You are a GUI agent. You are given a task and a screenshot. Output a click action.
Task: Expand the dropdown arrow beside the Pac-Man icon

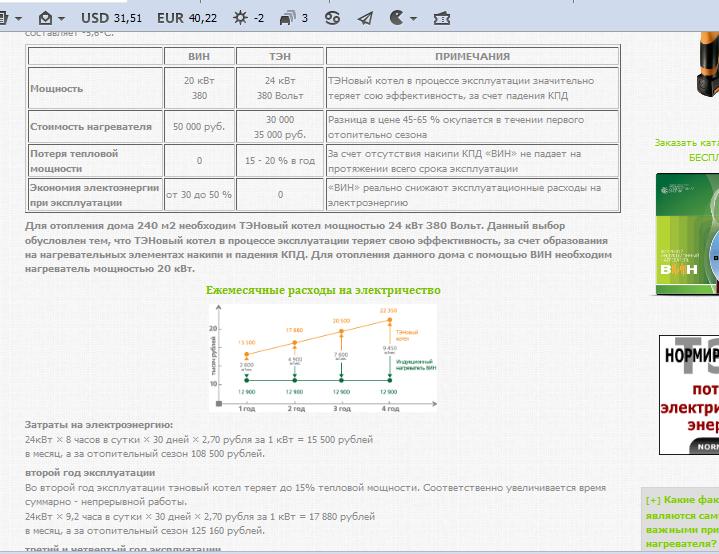[x=413, y=19]
